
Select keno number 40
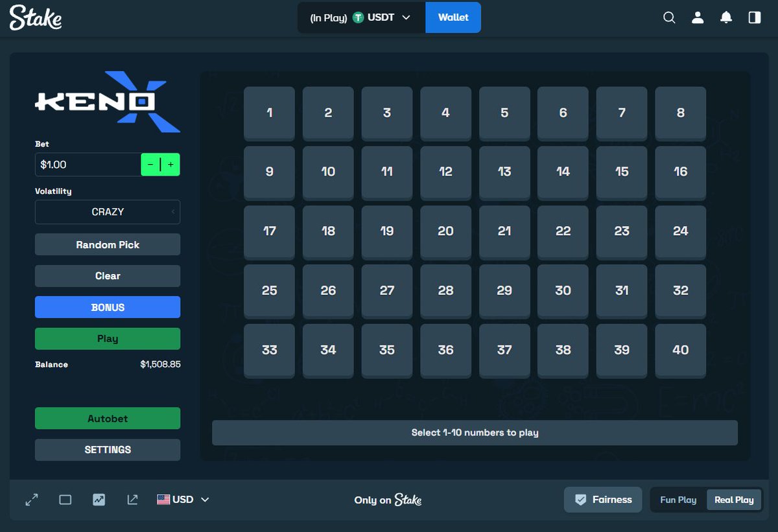(681, 351)
